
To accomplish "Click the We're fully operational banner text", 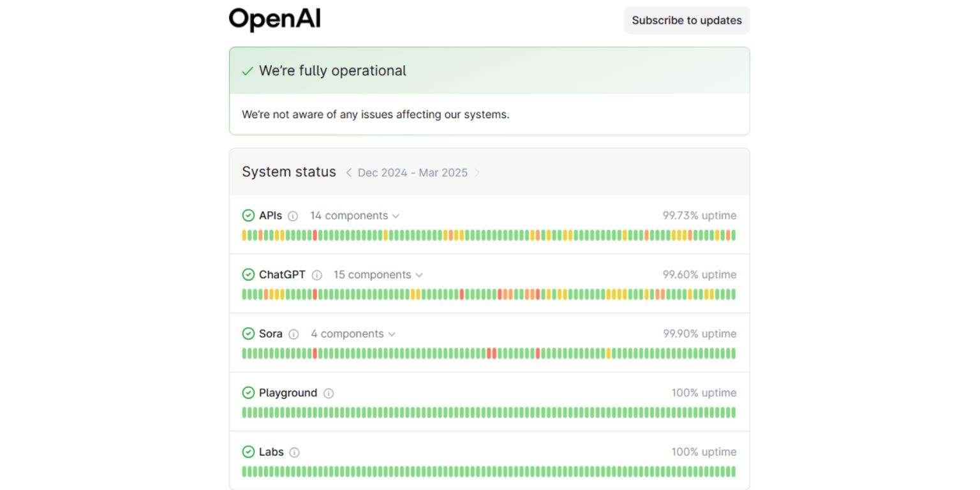I will tap(332, 71).
